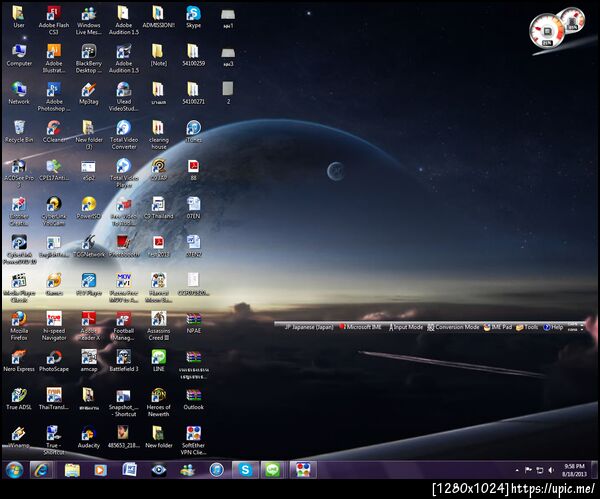Select Heroes of Newerth icon
This screenshot has height=499, width=600.
[x=158, y=402]
